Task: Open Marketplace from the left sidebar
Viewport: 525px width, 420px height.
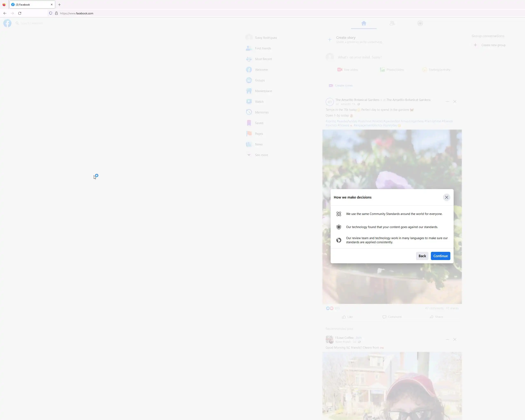Action: coord(263,91)
